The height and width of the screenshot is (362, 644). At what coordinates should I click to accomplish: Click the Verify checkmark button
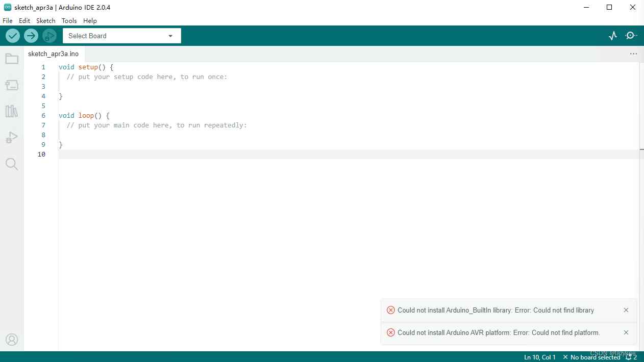pos(13,36)
